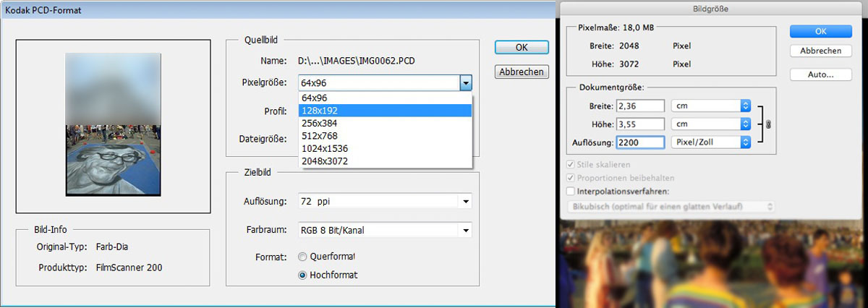Screen dimensions: 868x308
Task: Confirm Bildgröße dialog with OK
Action: pyautogui.click(x=820, y=31)
